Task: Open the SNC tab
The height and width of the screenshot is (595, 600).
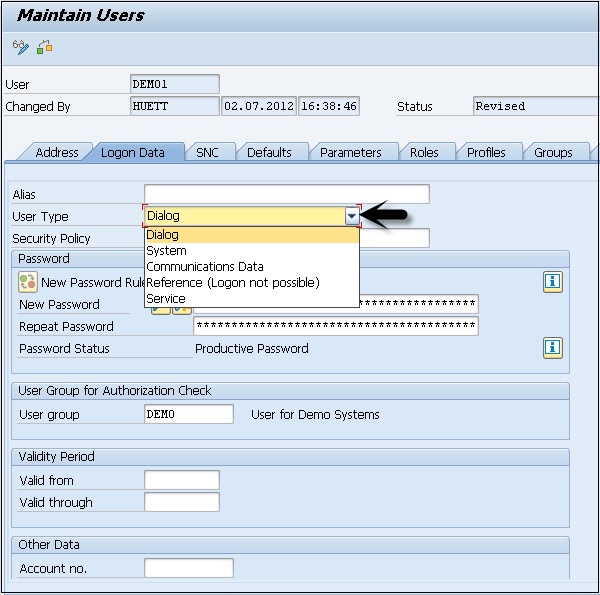Action: pyautogui.click(x=207, y=153)
